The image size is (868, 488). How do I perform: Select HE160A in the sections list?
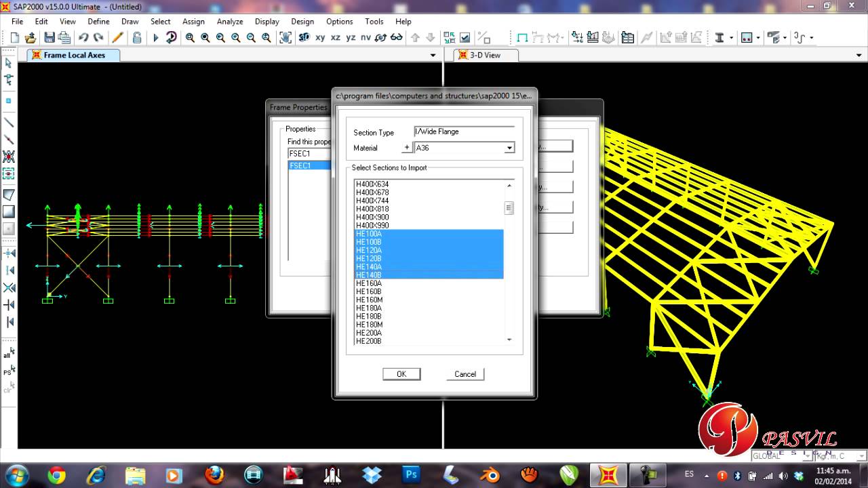(x=429, y=283)
